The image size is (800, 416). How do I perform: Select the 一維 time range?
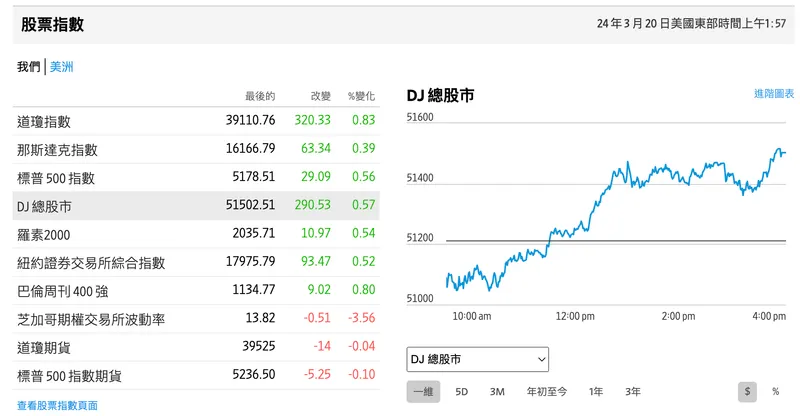click(x=423, y=392)
